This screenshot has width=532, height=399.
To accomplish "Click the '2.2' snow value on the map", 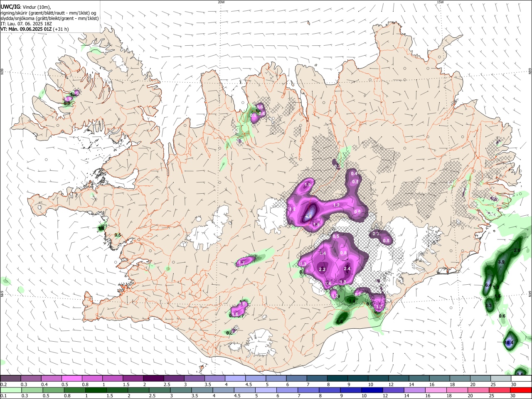I will click(x=322, y=270).
